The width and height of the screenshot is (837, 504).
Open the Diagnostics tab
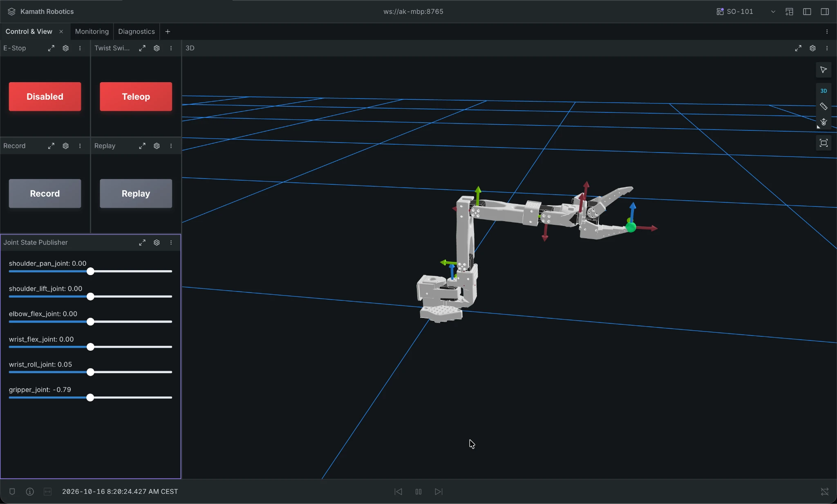point(137,31)
